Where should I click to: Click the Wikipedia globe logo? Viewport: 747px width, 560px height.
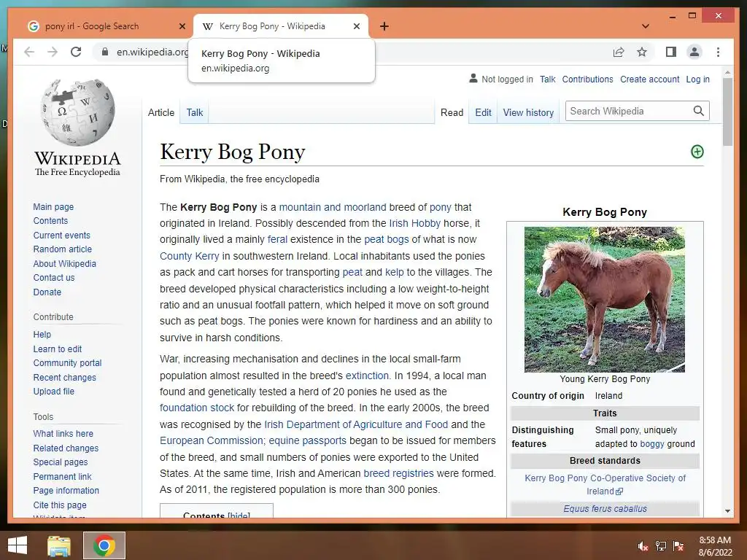pos(77,112)
